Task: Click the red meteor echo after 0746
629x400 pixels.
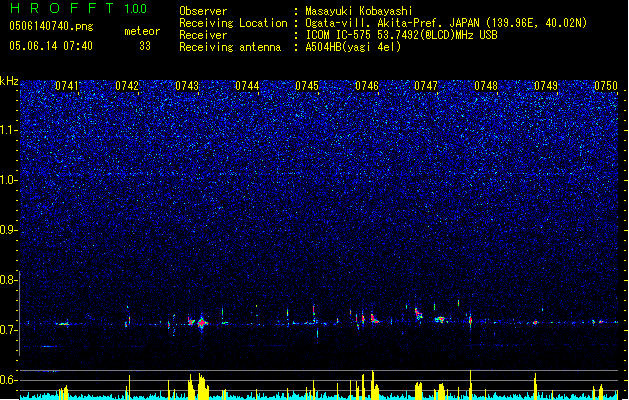Action: [374, 319]
